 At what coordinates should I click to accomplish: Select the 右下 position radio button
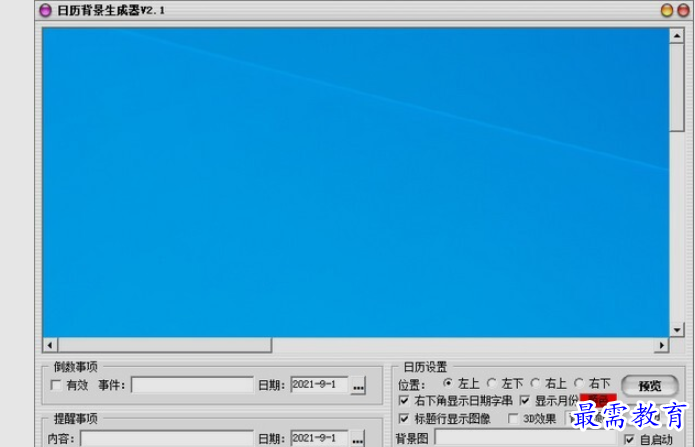point(579,383)
